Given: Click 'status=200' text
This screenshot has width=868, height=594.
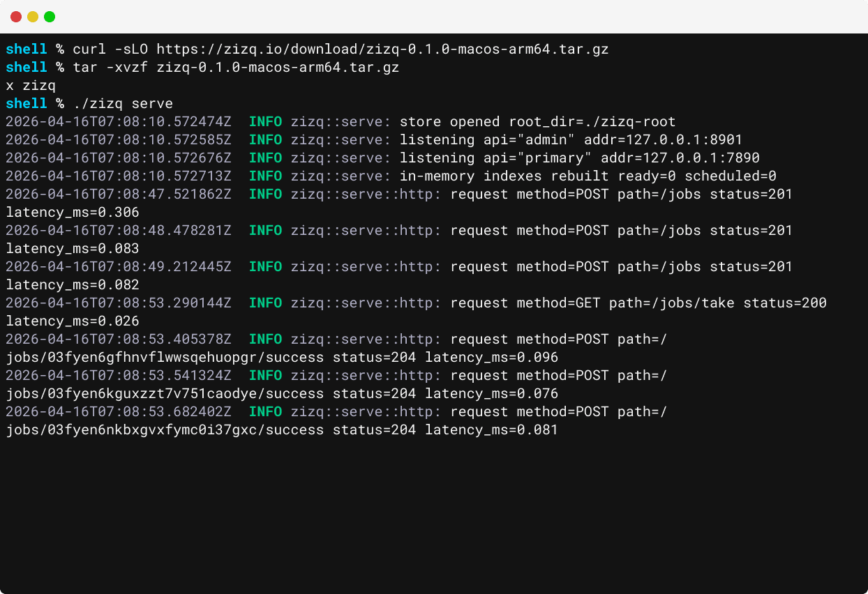Looking at the screenshot, I should point(785,303).
